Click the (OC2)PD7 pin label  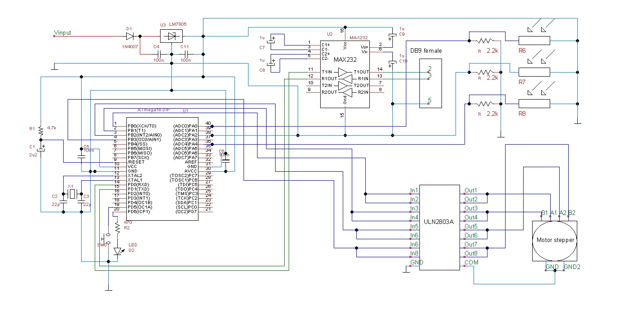click(x=186, y=212)
